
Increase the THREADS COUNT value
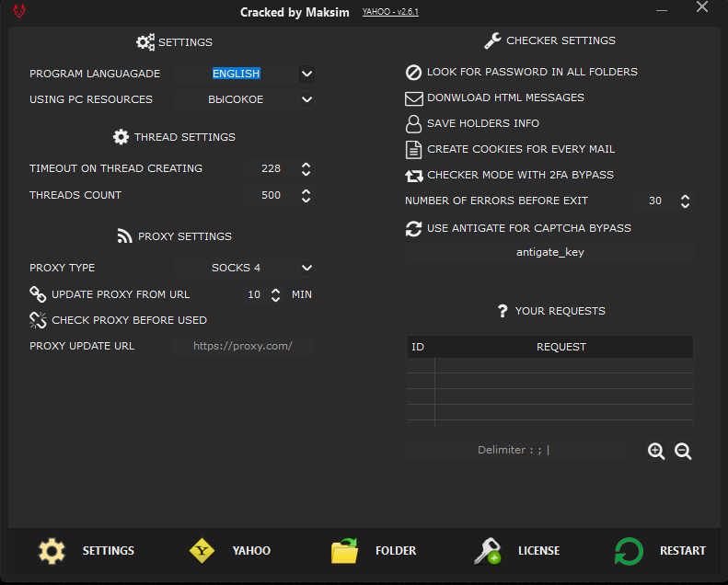tap(306, 191)
